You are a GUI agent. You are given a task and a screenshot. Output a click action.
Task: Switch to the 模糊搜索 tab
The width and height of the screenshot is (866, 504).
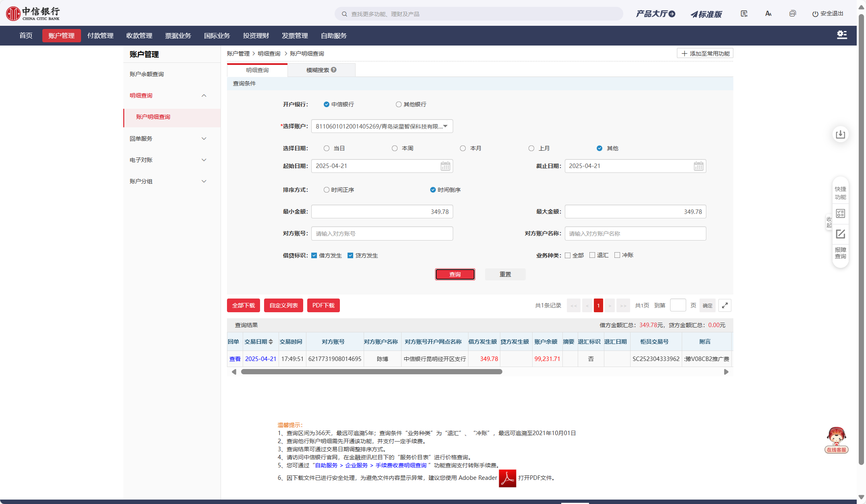pos(318,70)
